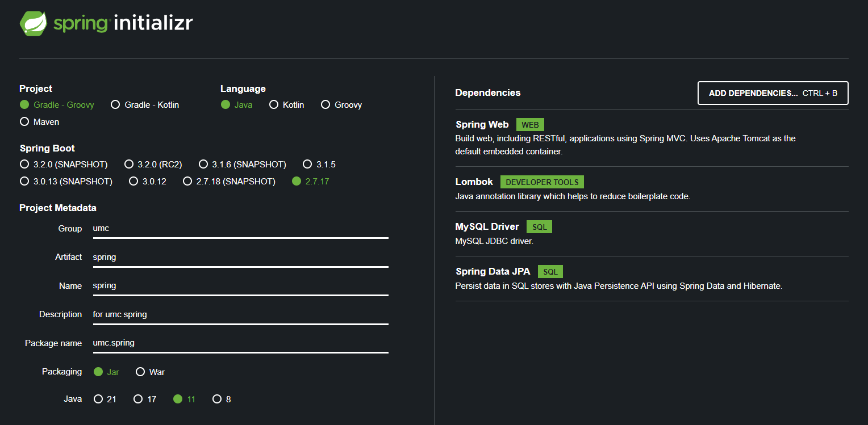Click the Description input field
This screenshot has width=868, height=425.
[240, 314]
